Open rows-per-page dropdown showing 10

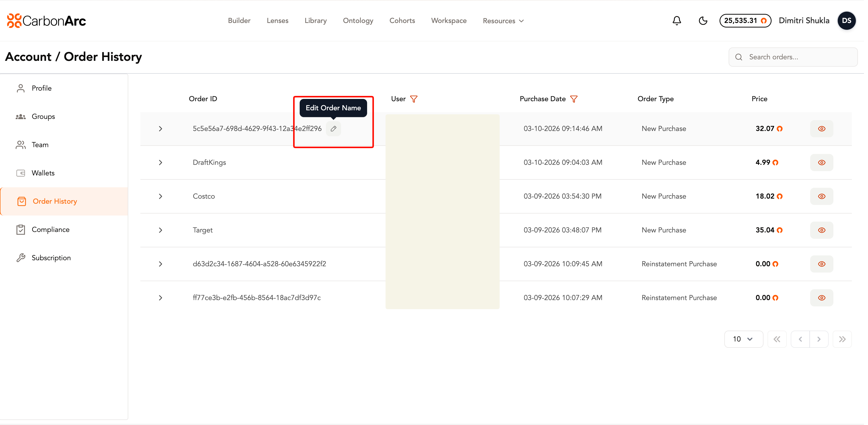[x=743, y=339]
